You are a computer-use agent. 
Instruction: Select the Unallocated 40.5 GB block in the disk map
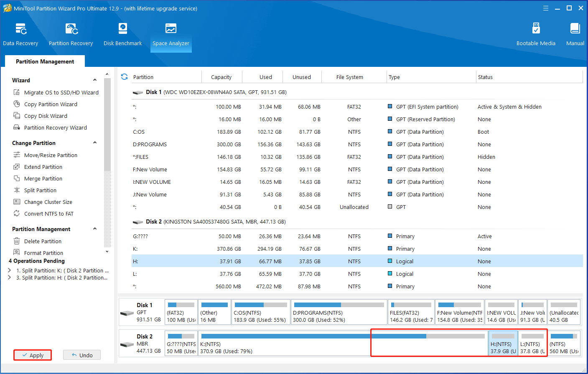(564, 312)
